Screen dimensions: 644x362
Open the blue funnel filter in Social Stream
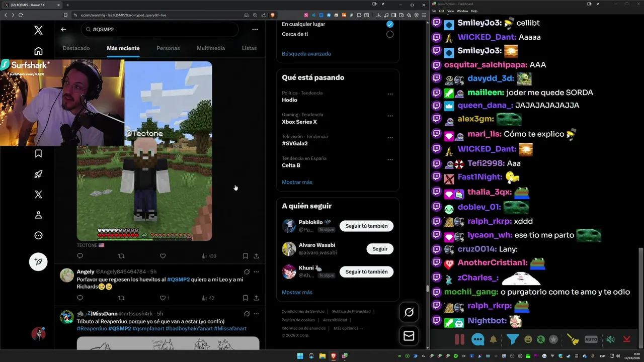tap(512, 339)
